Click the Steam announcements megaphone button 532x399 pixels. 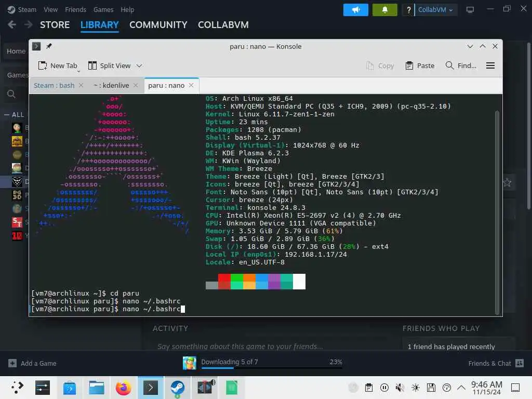(x=355, y=10)
